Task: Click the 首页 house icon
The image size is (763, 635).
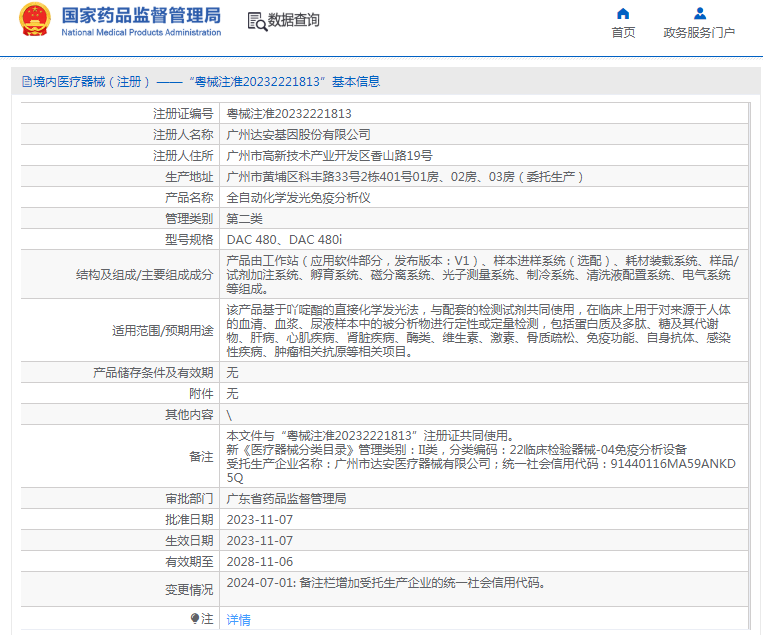Action: pos(623,14)
